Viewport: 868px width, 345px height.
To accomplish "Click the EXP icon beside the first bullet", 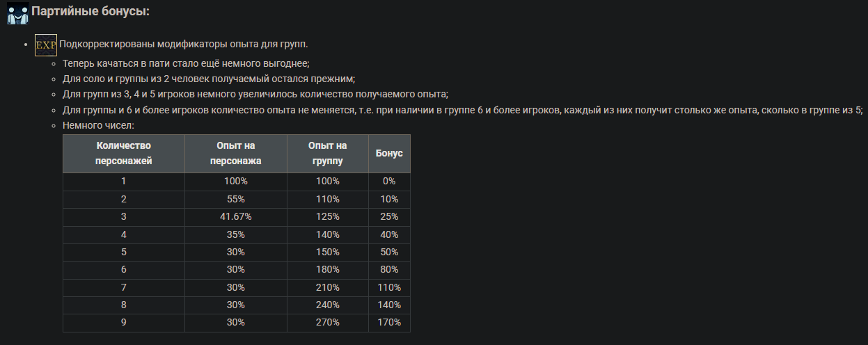I will coord(45,45).
